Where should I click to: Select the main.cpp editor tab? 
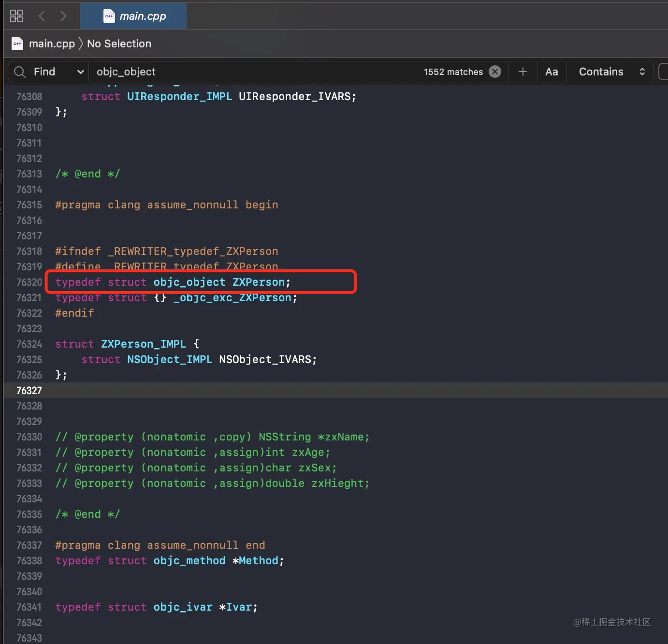133,16
